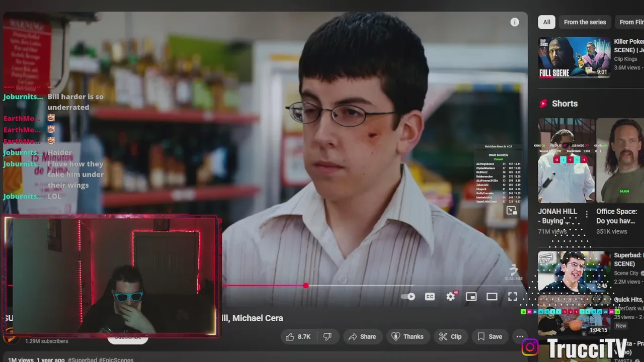Click the Clip Kings channel name
Viewport: 644px width, 362px height.
click(x=625, y=59)
